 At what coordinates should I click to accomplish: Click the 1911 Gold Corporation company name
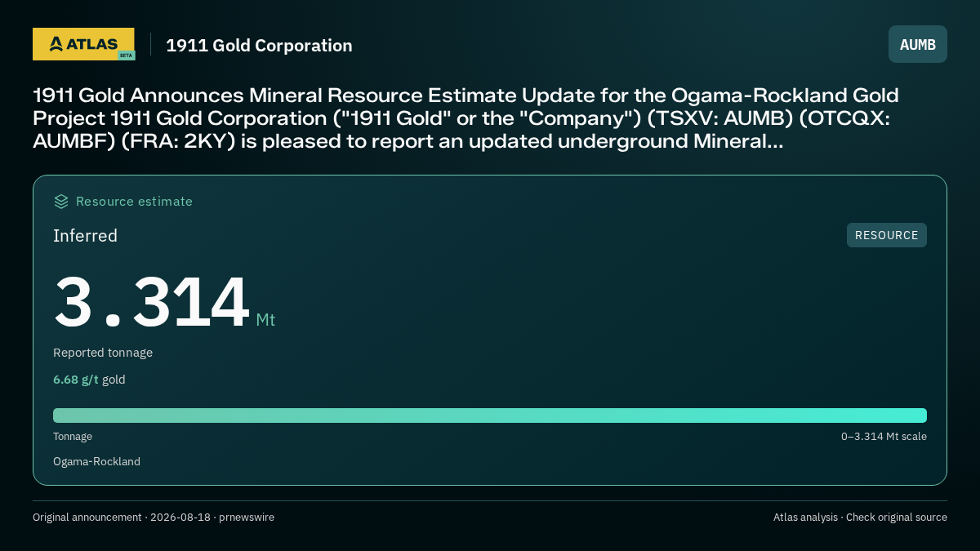pyautogui.click(x=259, y=46)
